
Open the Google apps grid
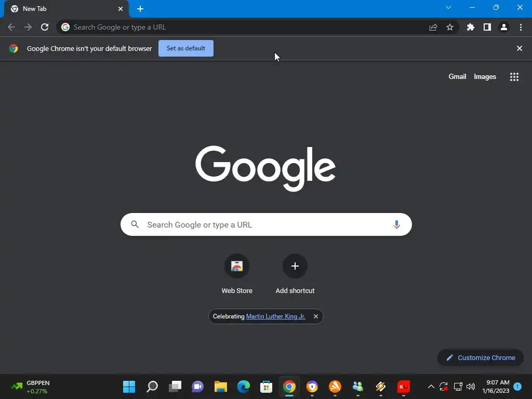[514, 77]
